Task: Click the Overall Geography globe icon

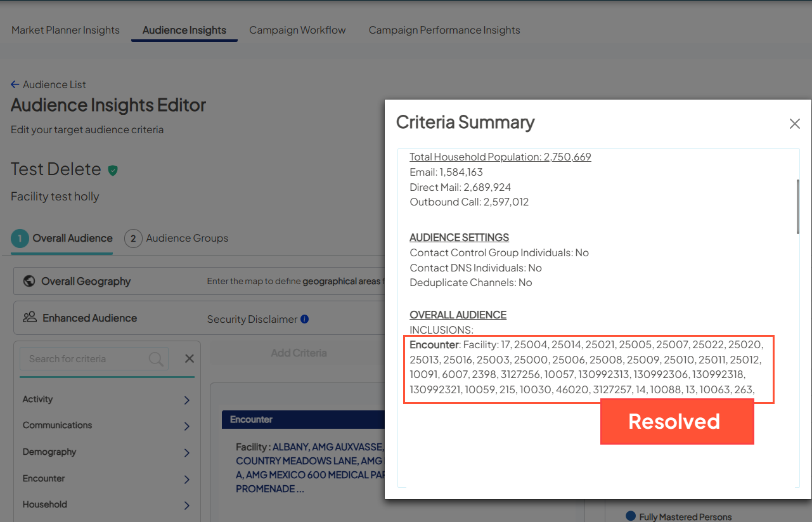Action: click(29, 280)
